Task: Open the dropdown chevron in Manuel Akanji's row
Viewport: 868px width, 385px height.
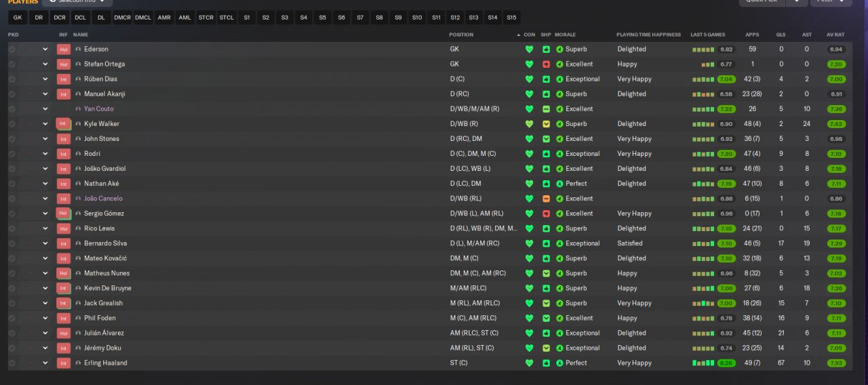Action: (45, 94)
